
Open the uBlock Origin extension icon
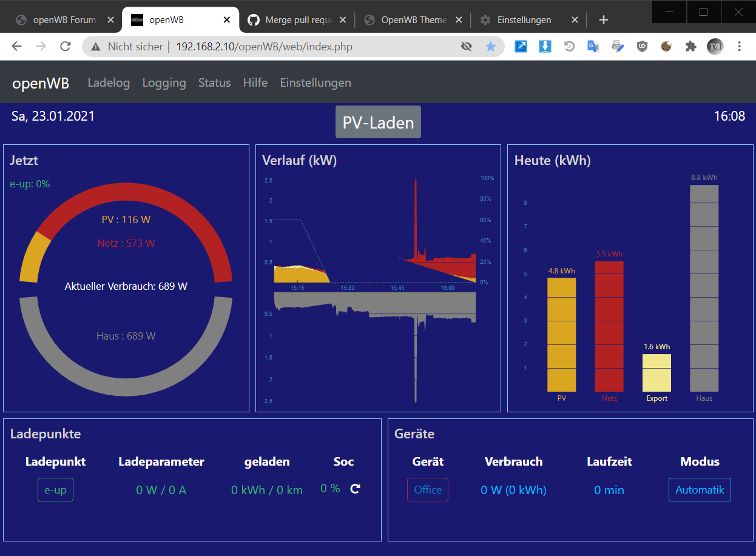642,47
